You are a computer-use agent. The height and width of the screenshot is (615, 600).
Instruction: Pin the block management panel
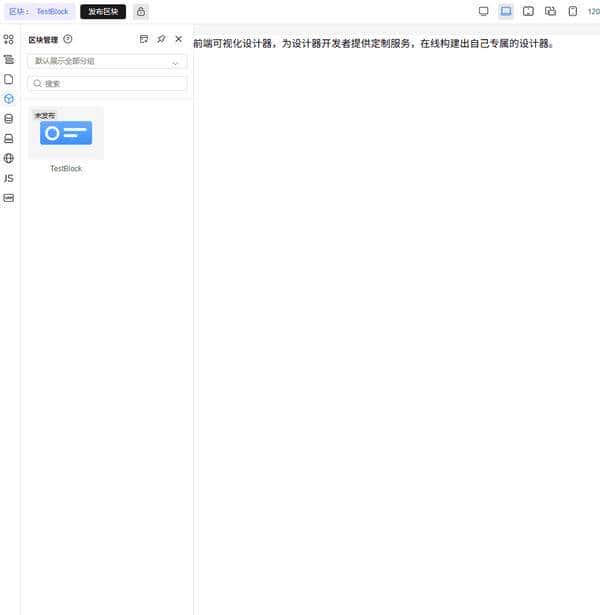tap(161, 39)
